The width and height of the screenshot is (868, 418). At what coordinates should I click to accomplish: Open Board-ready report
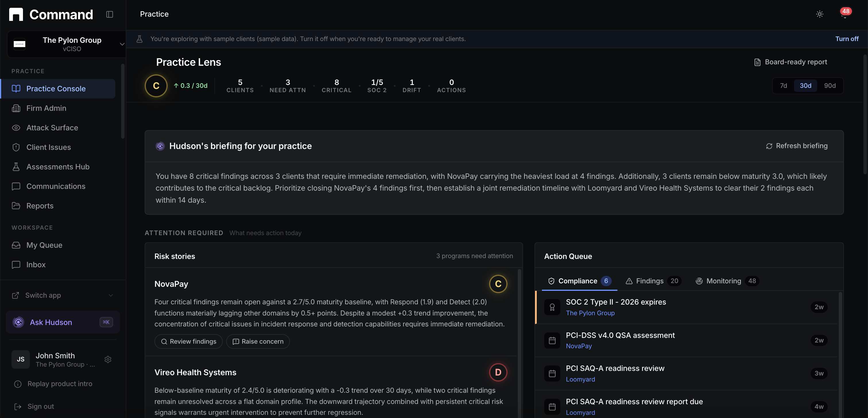(x=790, y=62)
